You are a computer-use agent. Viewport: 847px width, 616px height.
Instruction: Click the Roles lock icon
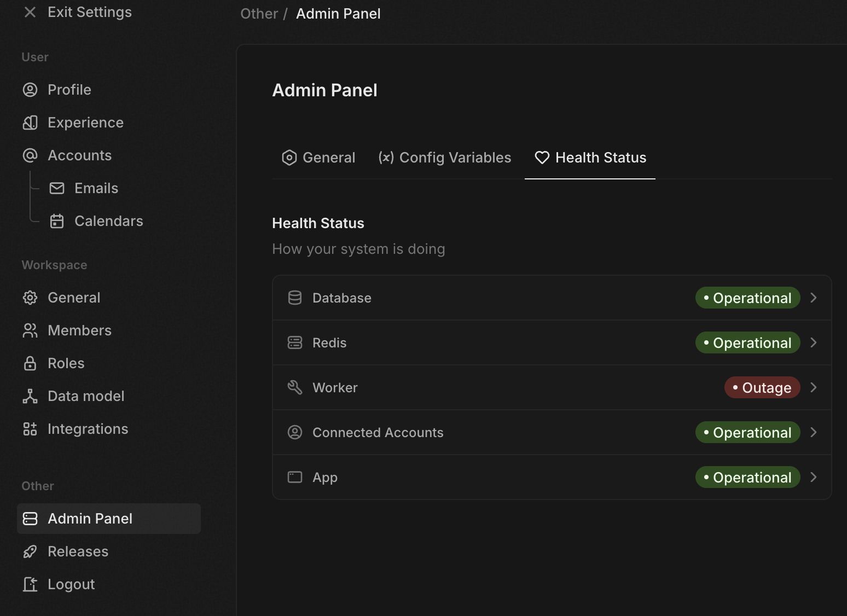pos(30,363)
